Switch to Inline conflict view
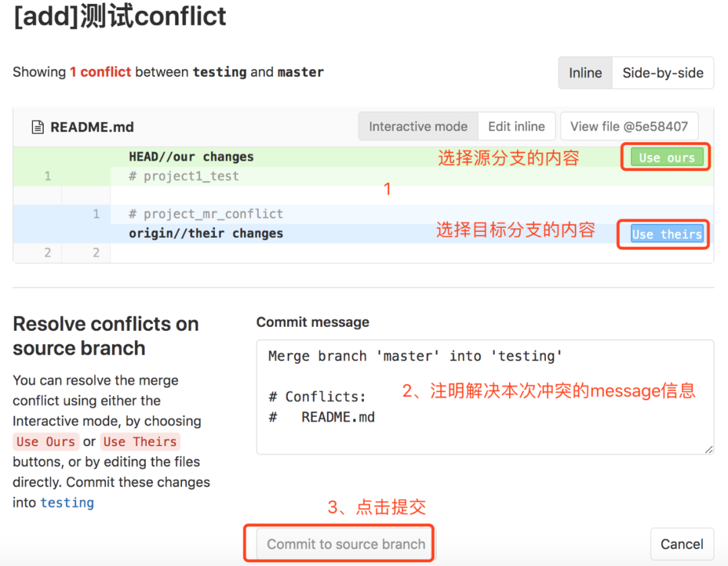The height and width of the screenshot is (566, 728). coord(584,73)
